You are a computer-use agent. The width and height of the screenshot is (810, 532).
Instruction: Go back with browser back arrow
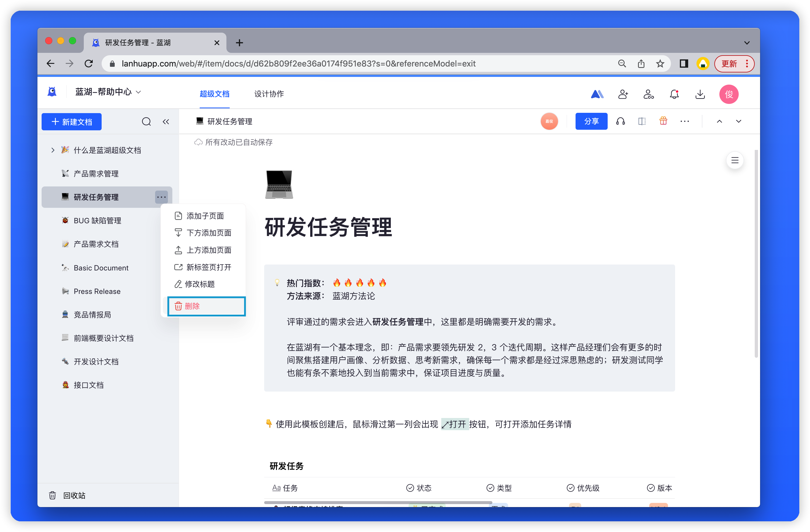click(x=51, y=64)
